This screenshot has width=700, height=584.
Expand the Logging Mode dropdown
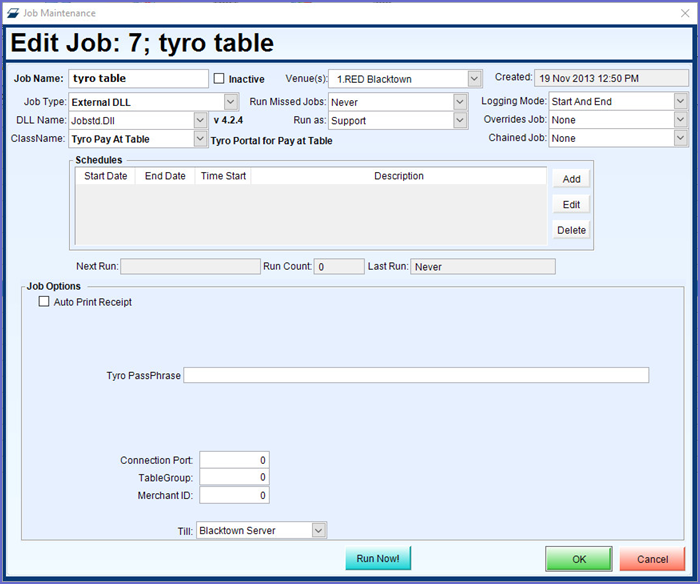point(680,102)
